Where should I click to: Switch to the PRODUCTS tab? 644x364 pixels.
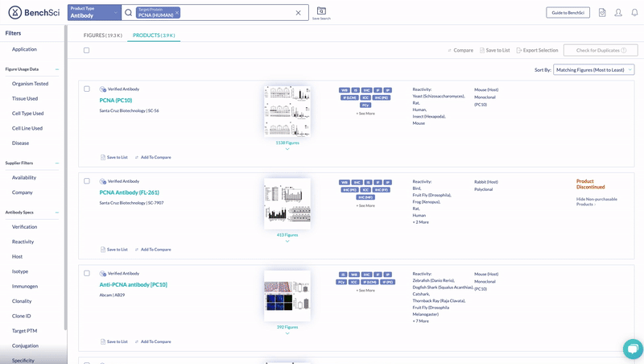click(154, 35)
